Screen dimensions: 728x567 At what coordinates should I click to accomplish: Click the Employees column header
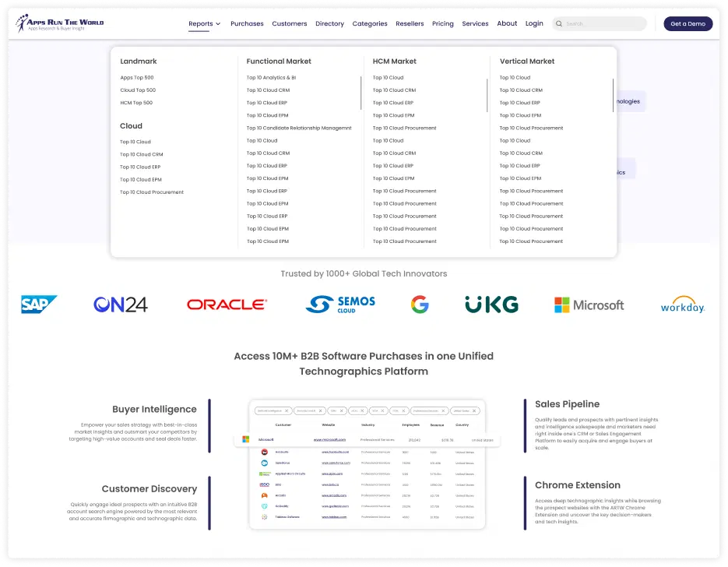410,425
